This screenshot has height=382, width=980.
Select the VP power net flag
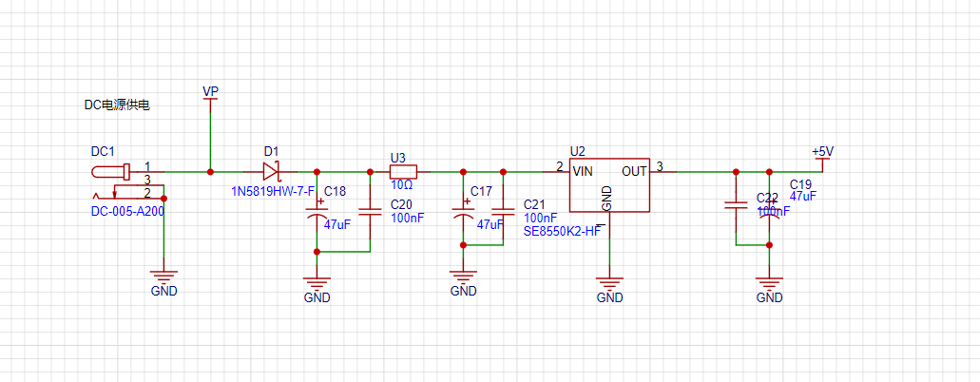point(211,98)
